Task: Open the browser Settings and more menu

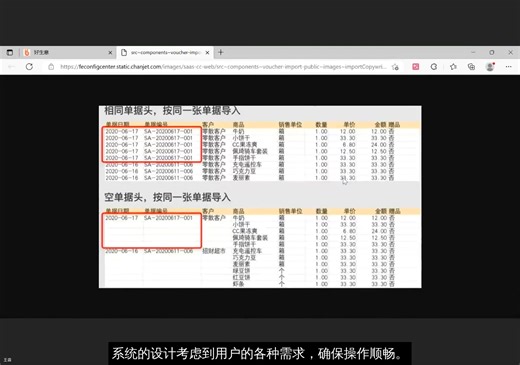Action: (x=508, y=67)
